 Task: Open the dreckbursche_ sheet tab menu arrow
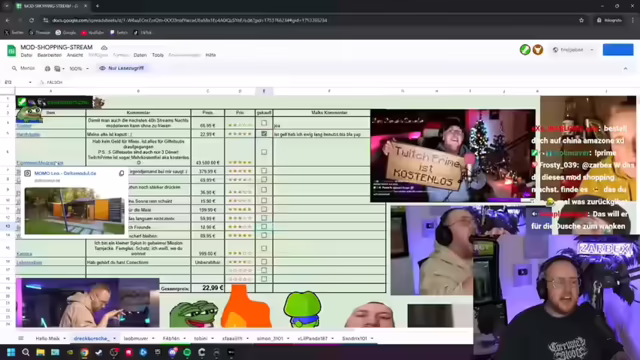click(114, 338)
